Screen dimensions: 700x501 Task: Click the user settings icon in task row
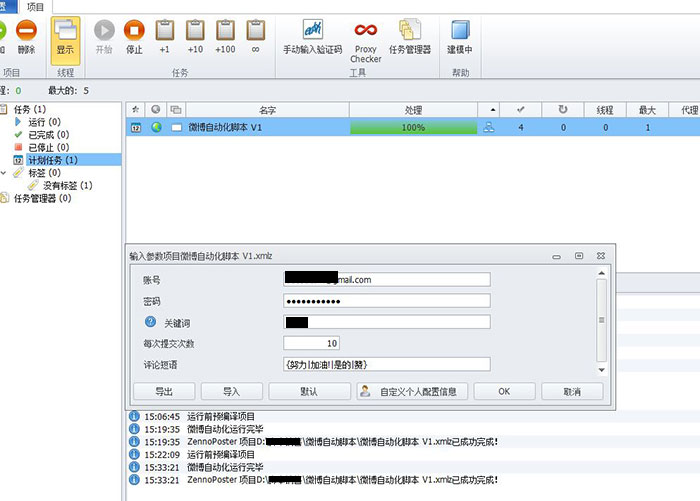tap(489, 127)
